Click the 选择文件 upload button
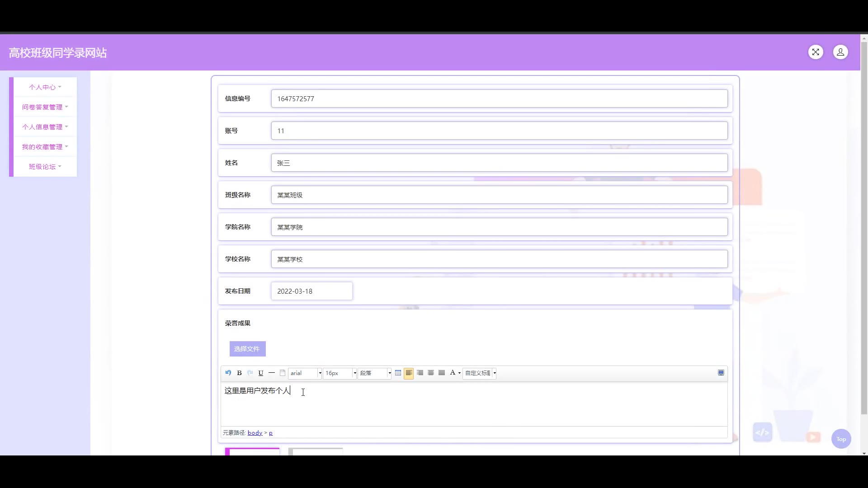The width and height of the screenshot is (868, 488). (x=247, y=349)
